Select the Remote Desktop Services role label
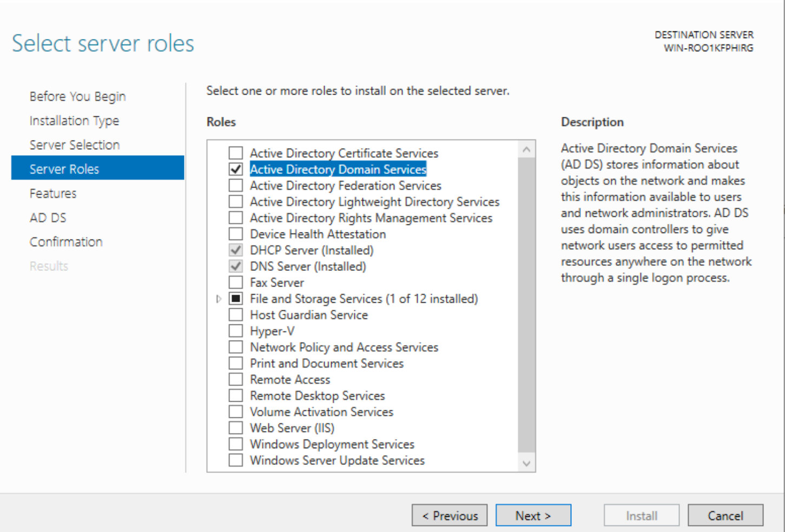785x532 pixels. 317,396
